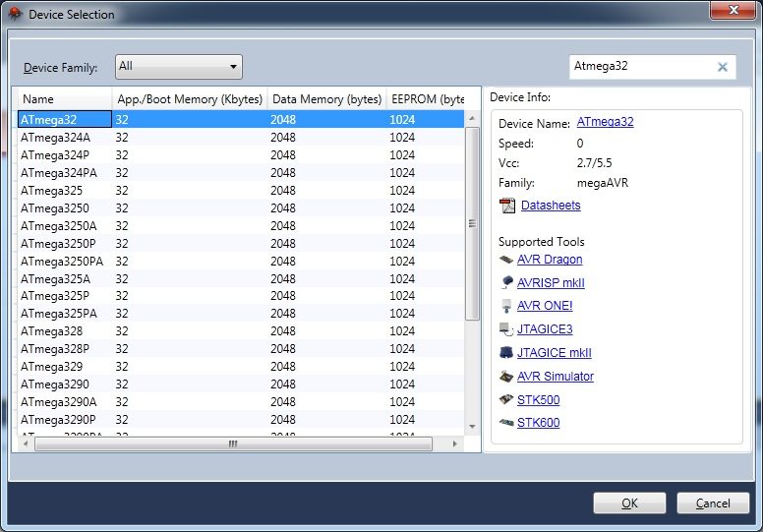Click the JTAGICE3 debugger icon
763x532 pixels.
pos(506,329)
